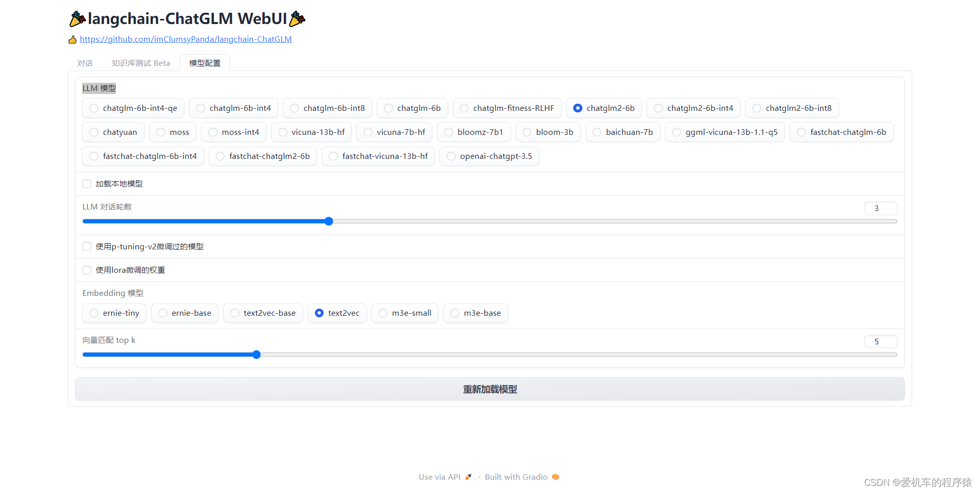
Task: Toggle 使用p-tuning-v2微调过的模型 checkbox
Action: [x=87, y=247]
